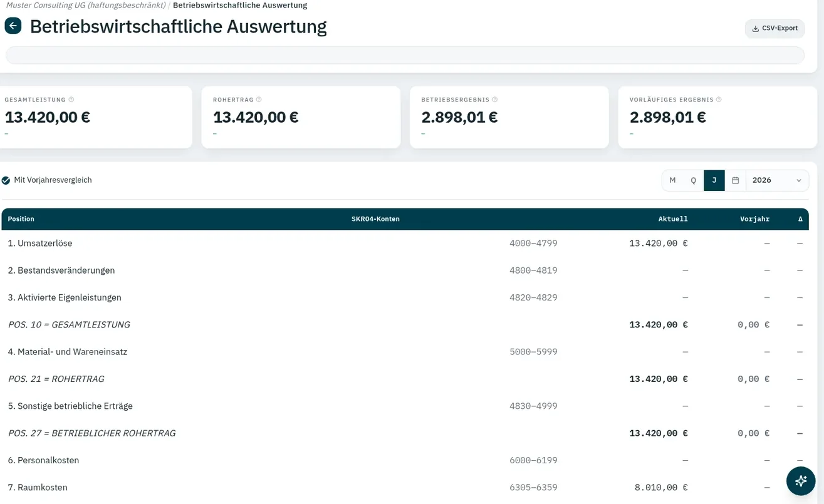
Task: Click Muster Consulting UG breadcrumb link
Action: coord(86,5)
